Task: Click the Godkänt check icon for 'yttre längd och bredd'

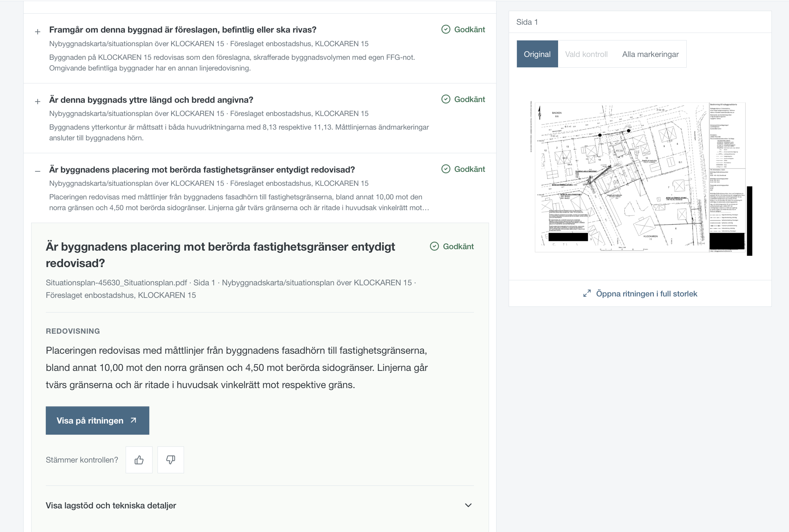Action: tap(446, 99)
